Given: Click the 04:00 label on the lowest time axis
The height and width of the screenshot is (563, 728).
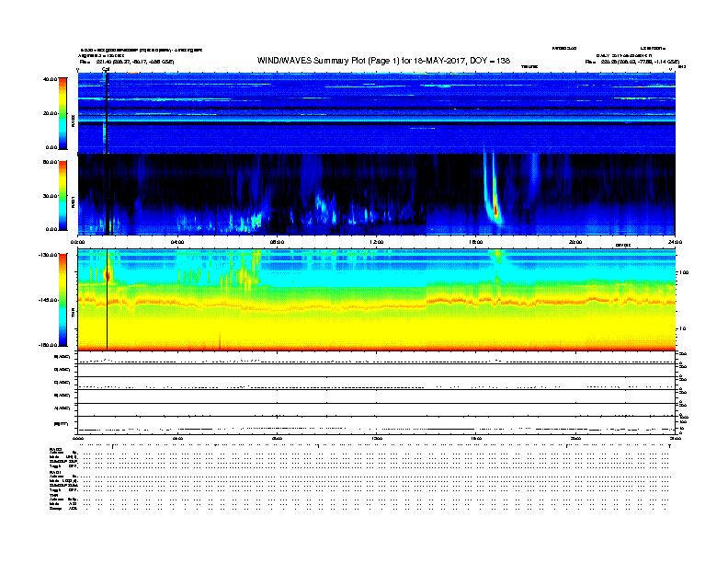Looking at the screenshot, I should point(177,438).
